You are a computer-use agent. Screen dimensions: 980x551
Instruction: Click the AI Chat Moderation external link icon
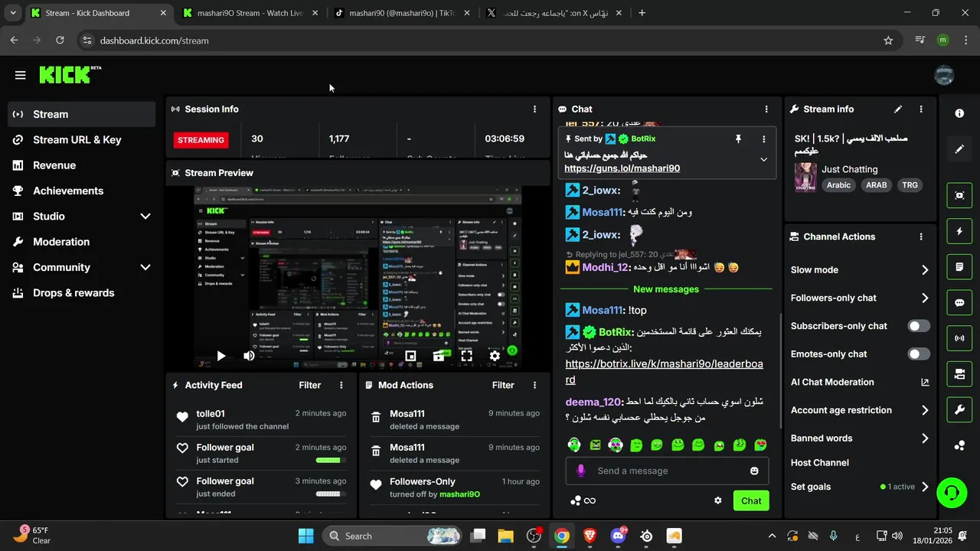click(x=925, y=383)
